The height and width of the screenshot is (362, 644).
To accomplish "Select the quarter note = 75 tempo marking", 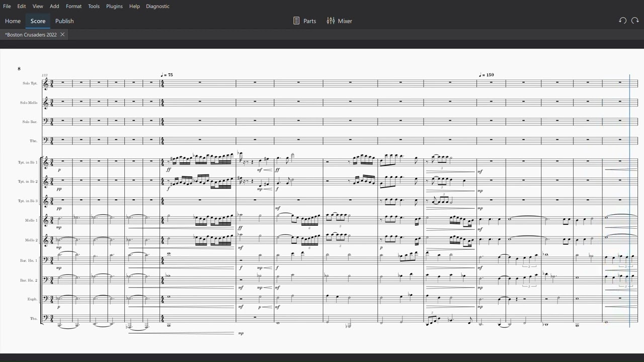I will point(167,75).
